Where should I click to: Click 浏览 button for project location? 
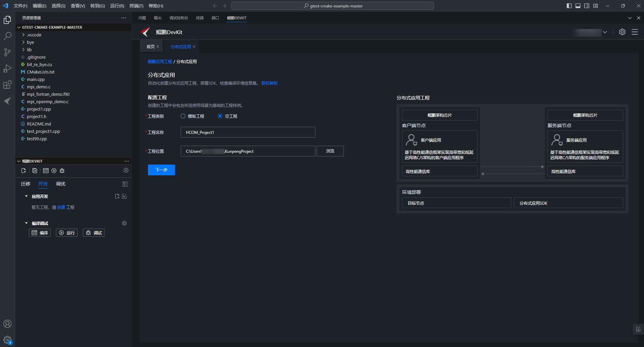(330, 151)
